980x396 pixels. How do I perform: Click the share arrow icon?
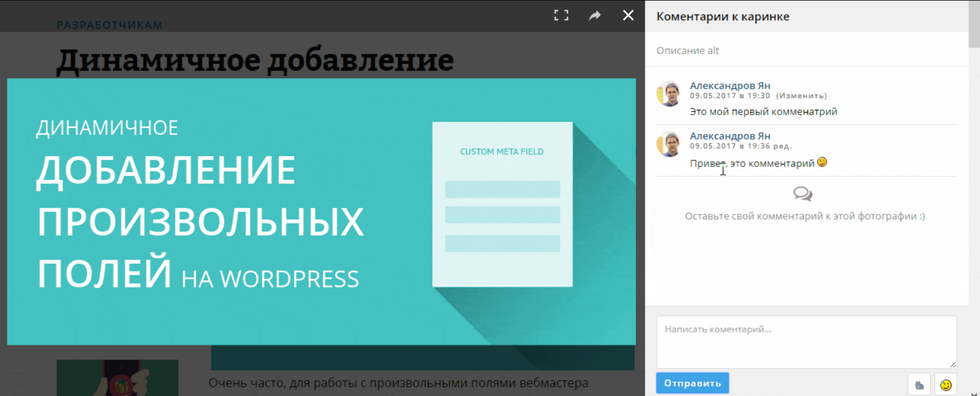(x=595, y=16)
